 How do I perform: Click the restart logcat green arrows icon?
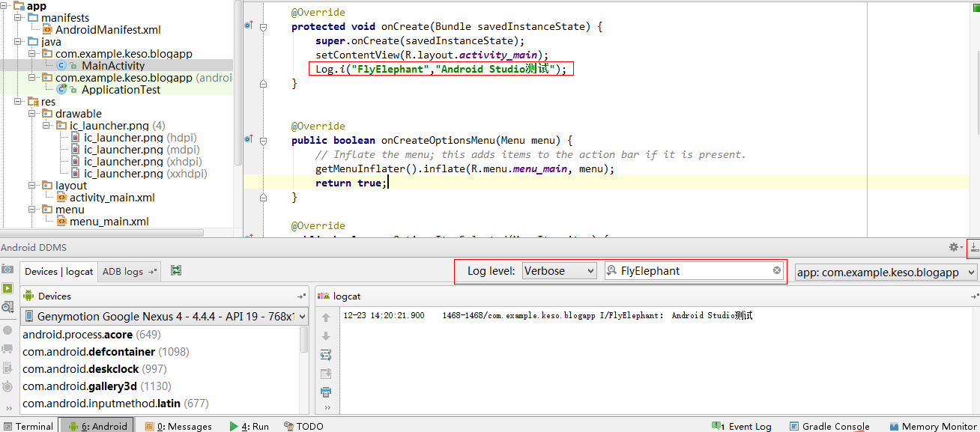tap(176, 271)
